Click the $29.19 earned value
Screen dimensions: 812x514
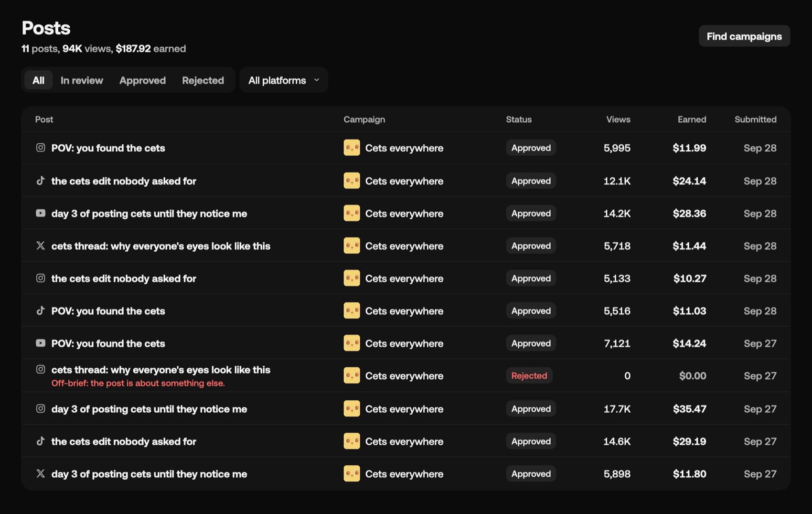click(689, 441)
